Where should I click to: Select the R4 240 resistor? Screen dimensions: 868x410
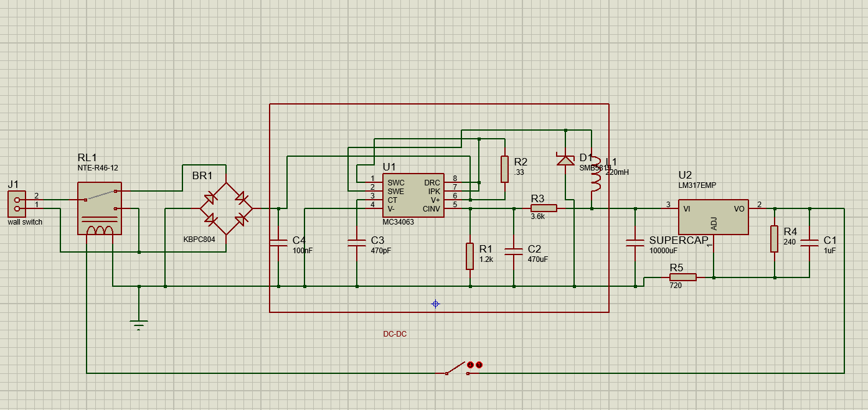click(x=774, y=239)
